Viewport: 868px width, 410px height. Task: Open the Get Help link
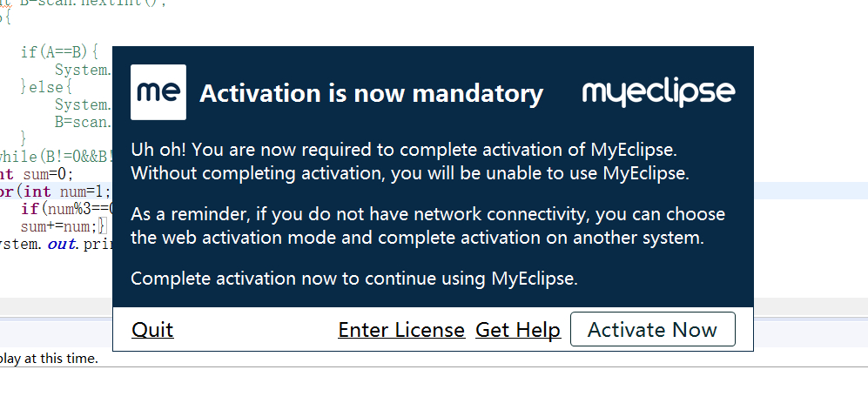tap(518, 330)
